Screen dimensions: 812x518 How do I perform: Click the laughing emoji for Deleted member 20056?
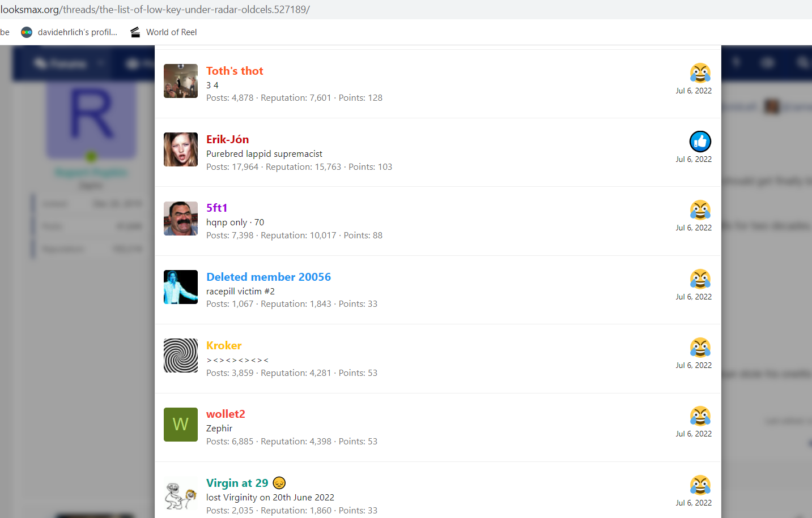700,279
